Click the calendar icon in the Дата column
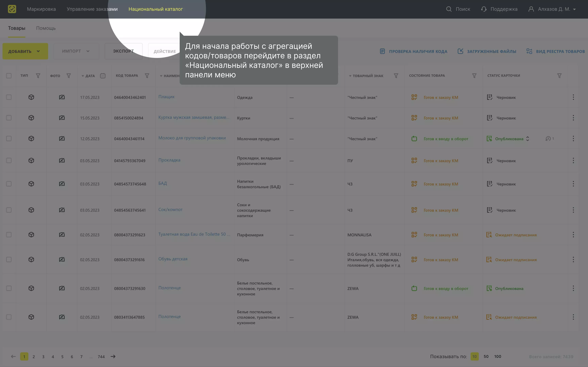588x367 pixels. click(x=103, y=76)
